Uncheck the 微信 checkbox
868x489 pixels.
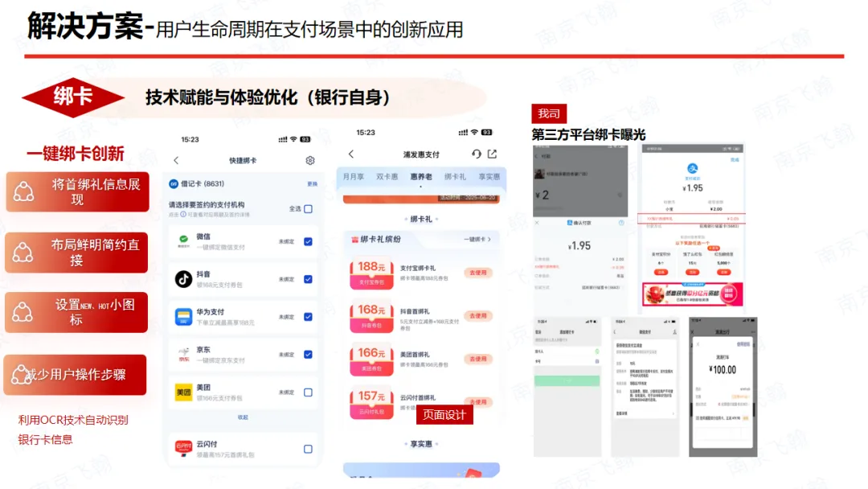[x=309, y=241]
